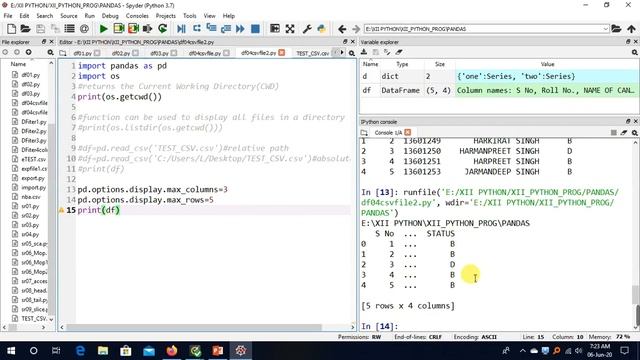640x360 pixels.
Task: Open file using the toolbar folder icon
Action: 25,29
